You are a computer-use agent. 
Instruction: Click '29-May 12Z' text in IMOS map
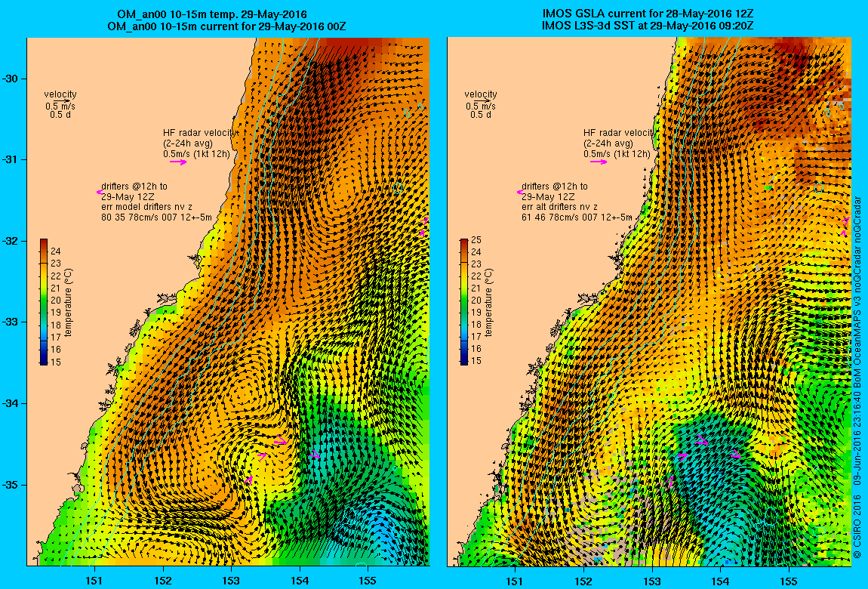point(548,196)
